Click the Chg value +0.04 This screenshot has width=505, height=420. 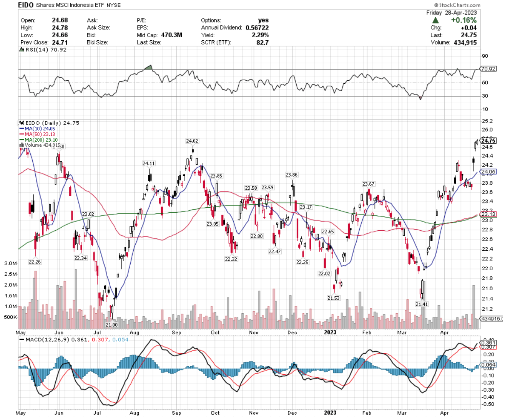click(469, 28)
